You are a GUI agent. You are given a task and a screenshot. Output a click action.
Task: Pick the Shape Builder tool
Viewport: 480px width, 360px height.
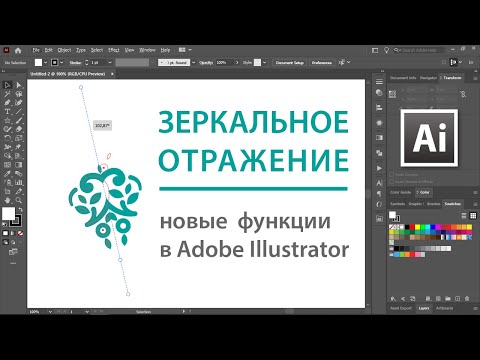(x=8, y=156)
